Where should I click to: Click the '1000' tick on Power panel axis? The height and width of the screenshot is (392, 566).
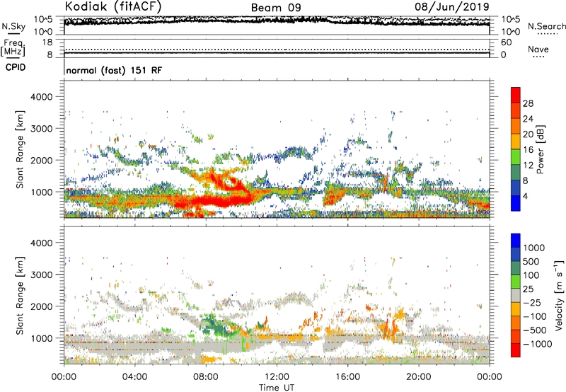(x=42, y=192)
